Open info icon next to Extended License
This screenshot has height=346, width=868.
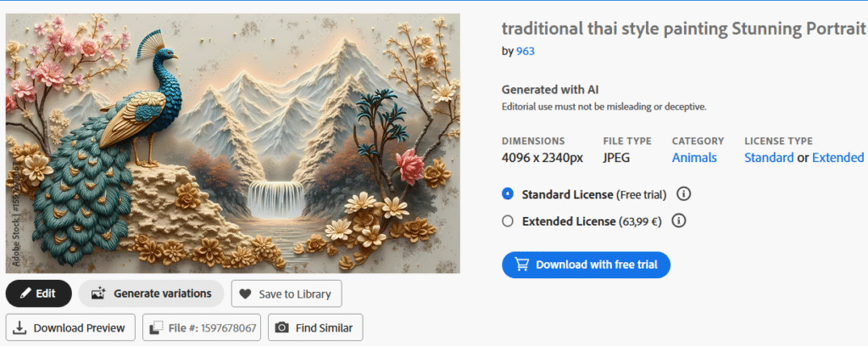pyautogui.click(x=678, y=220)
